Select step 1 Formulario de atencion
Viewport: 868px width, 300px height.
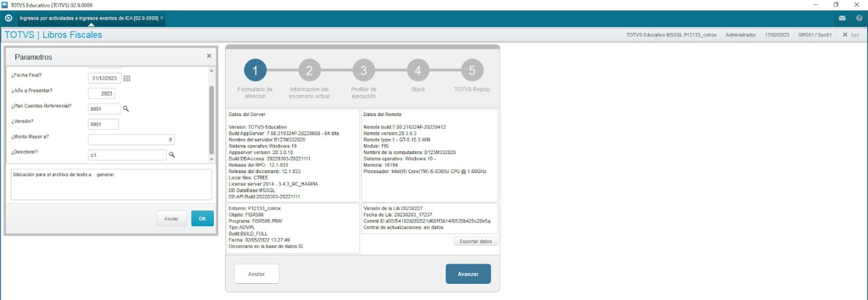(x=255, y=71)
